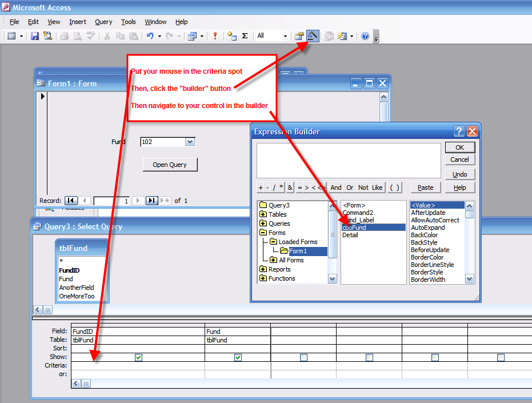Toggle the Totals sigma icon
Viewport: 532px width, 403px height.
click(x=245, y=36)
